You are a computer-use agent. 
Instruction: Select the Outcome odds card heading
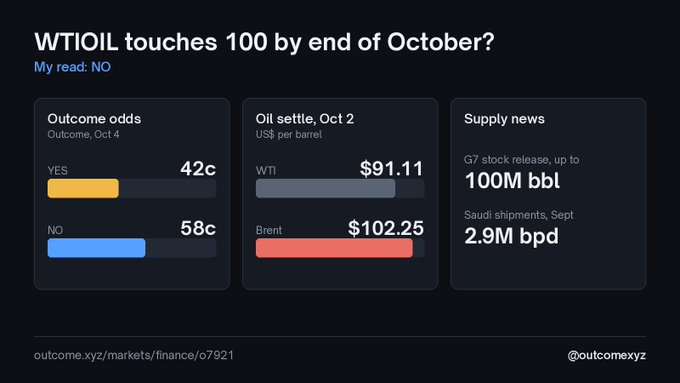click(94, 119)
